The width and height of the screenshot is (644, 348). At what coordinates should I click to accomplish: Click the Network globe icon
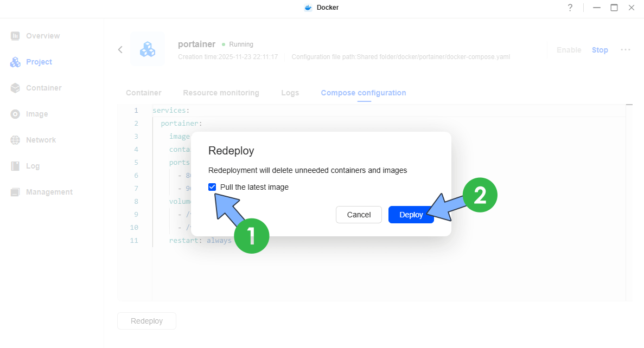[15, 140]
